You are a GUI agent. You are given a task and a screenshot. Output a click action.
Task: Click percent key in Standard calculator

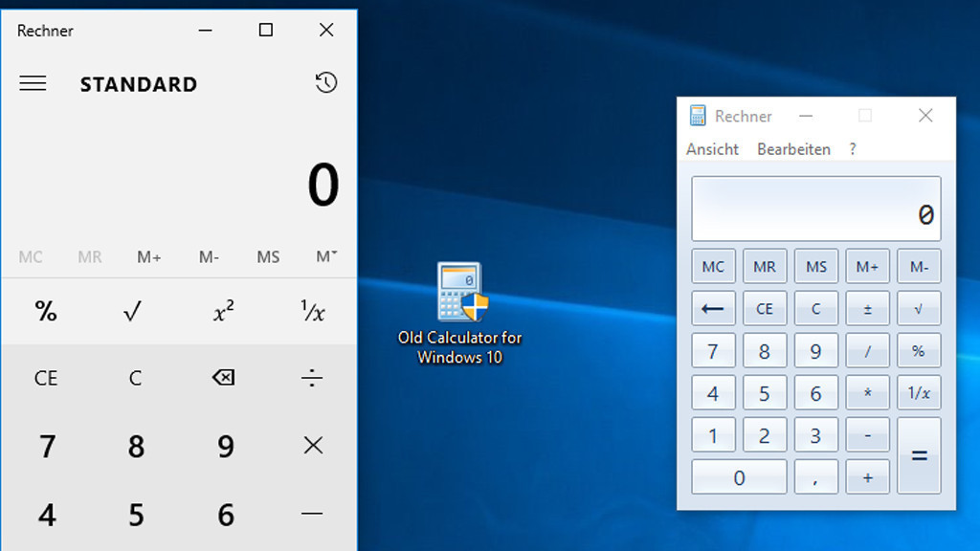46,311
